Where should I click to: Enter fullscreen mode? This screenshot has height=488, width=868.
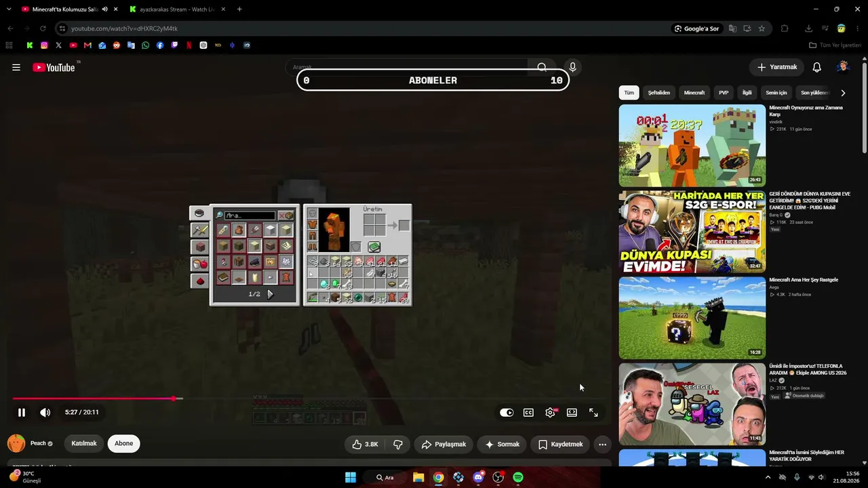tap(593, 412)
